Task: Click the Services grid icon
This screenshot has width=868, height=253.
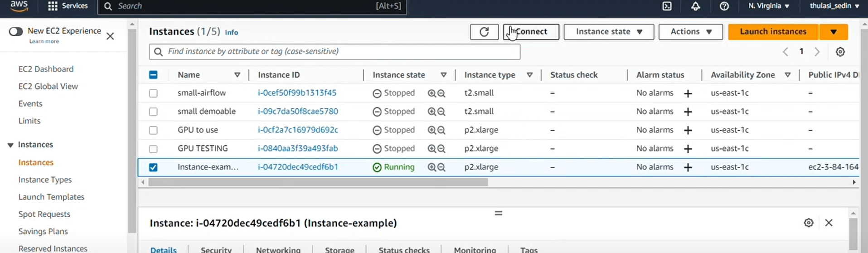Action: 53,6
